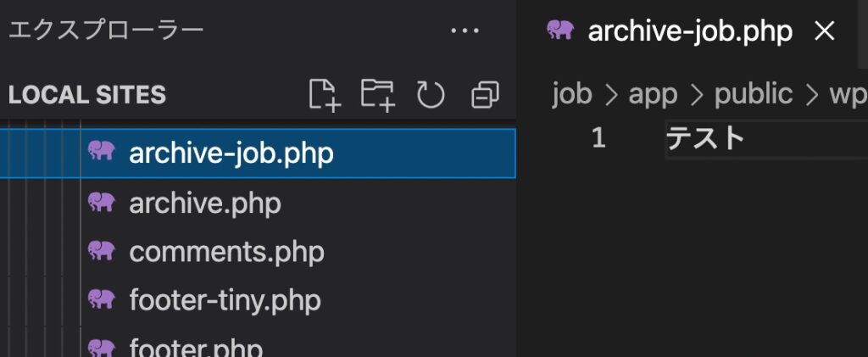Viewport: 868px width, 357px height.
Task: Collapse all folders in Explorer
Action: click(484, 95)
